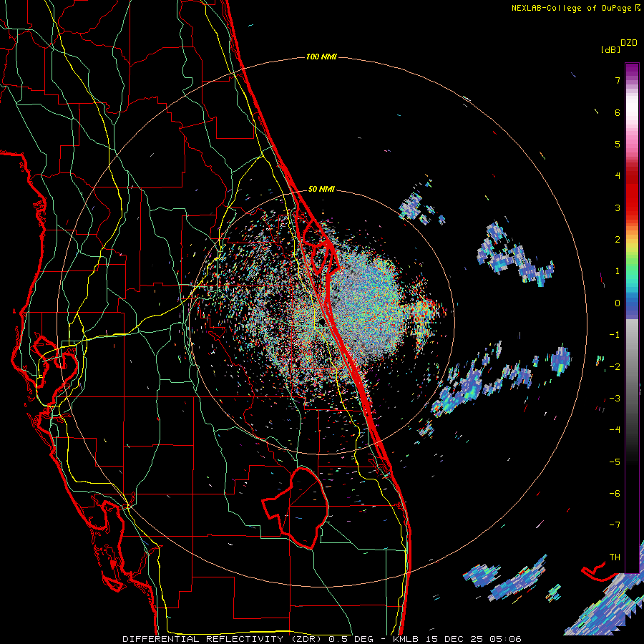Click the Lake Okeechobee red outline
644x644 pixels.
click(x=296, y=507)
